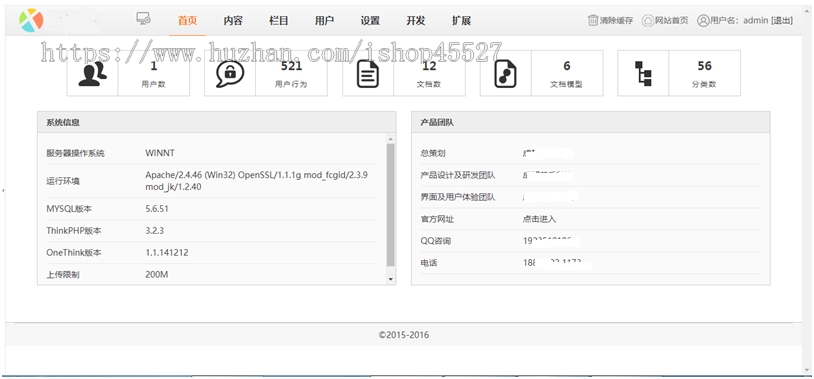The height and width of the screenshot is (379, 814).
Task: Click the [退出] logout link
Action: [x=782, y=21]
